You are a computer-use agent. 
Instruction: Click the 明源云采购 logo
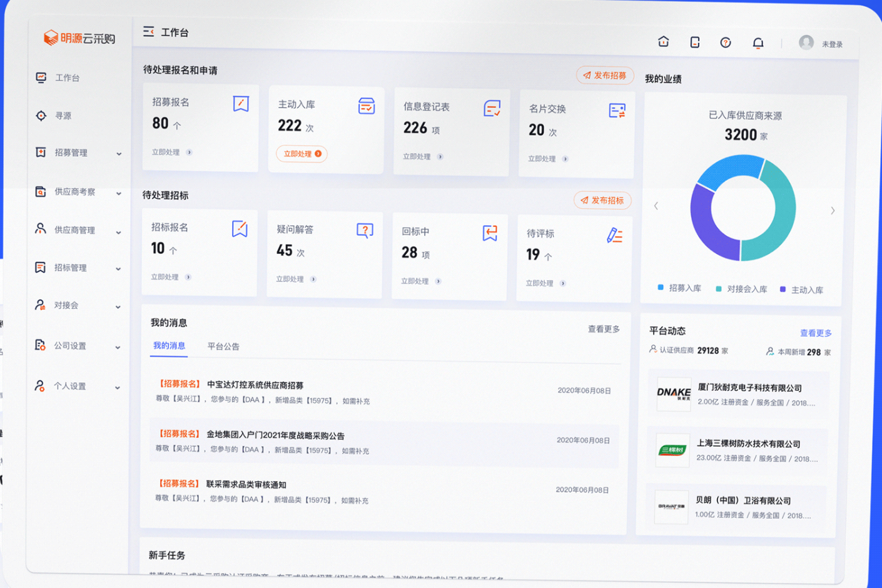point(79,38)
